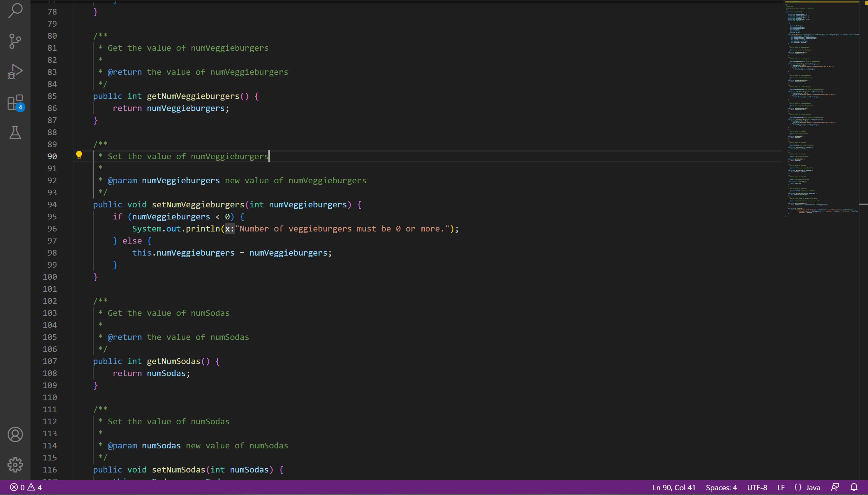Viewport: 868px width, 495px height.
Task: Open the errors and warnings problems indicator
Action: [x=26, y=487]
